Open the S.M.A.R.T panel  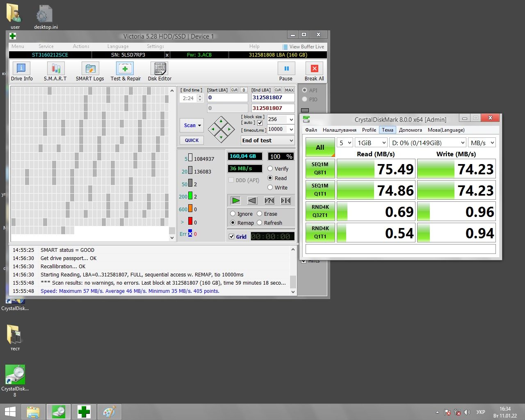coord(55,72)
